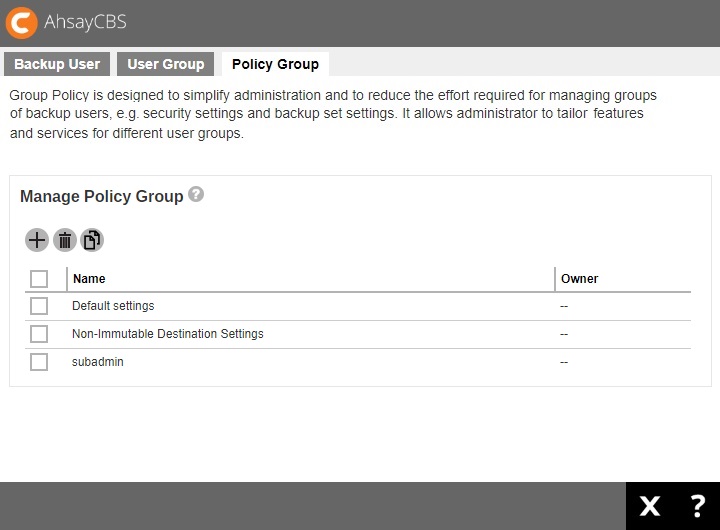Click the AhsayCBS logo icon
Image resolution: width=720 pixels, height=530 pixels.
pyautogui.click(x=21, y=22)
